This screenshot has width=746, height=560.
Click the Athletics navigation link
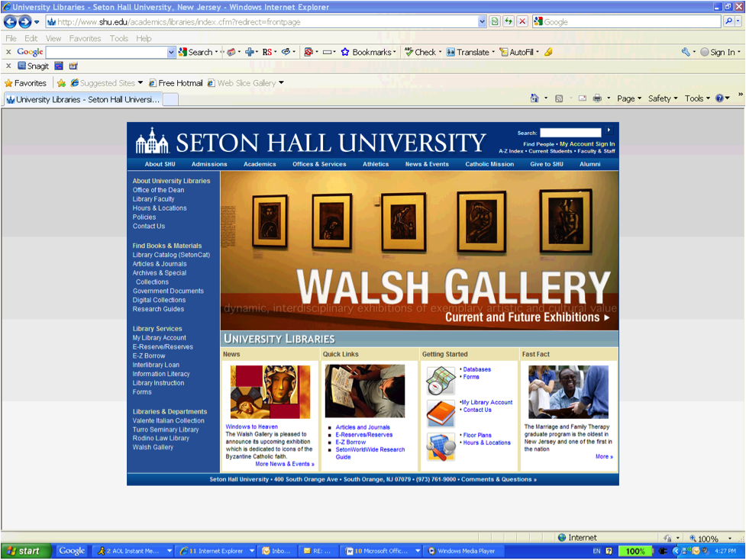click(376, 164)
